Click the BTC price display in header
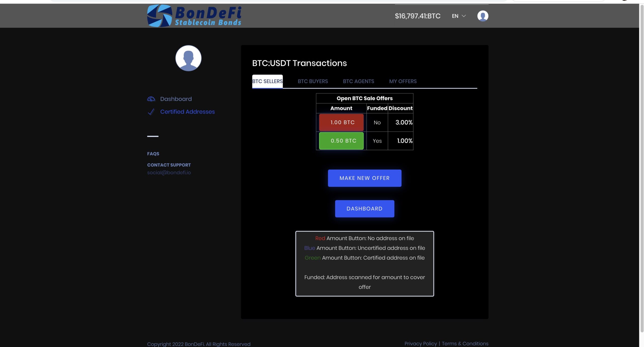This screenshot has height=347, width=644. (x=418, y=15)
